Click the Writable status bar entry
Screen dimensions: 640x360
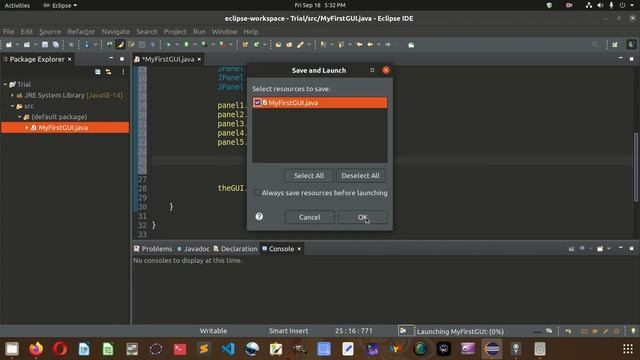coord(213,331)
